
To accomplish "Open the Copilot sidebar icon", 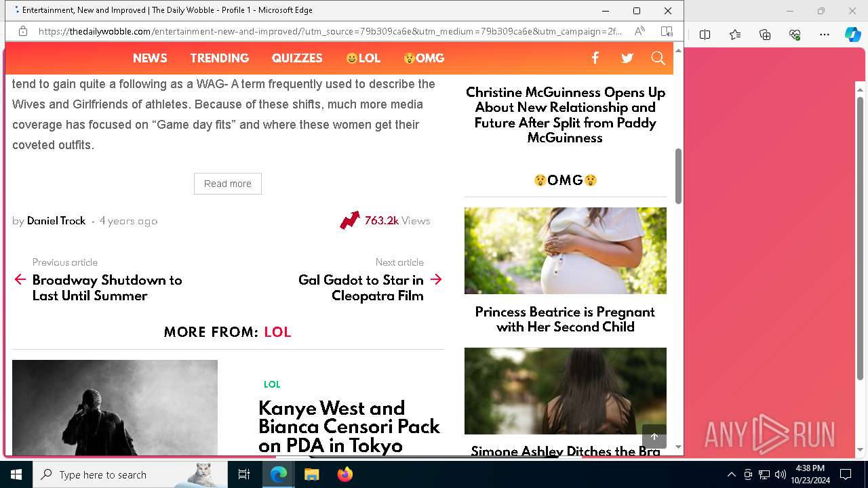I will tap(852, 35).
